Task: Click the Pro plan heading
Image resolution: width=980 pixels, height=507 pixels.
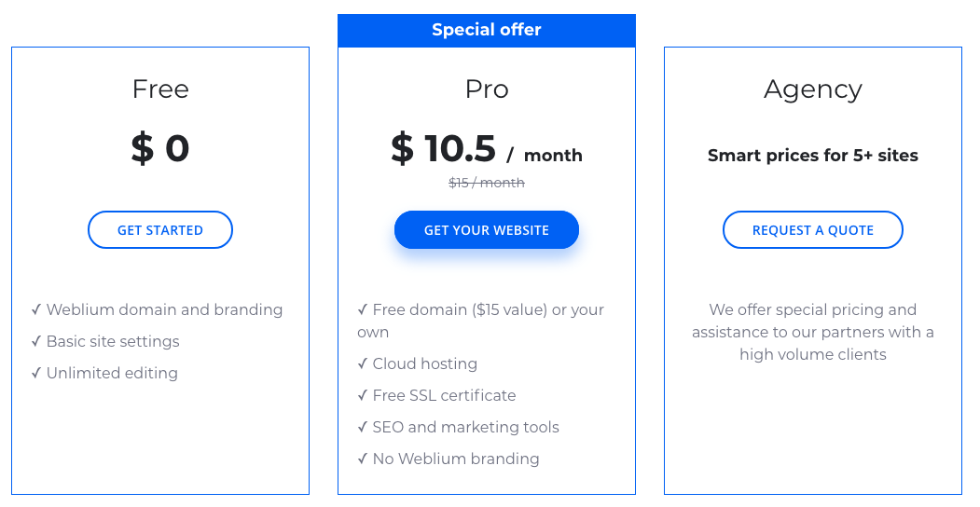Action: (x=486, y=89)
